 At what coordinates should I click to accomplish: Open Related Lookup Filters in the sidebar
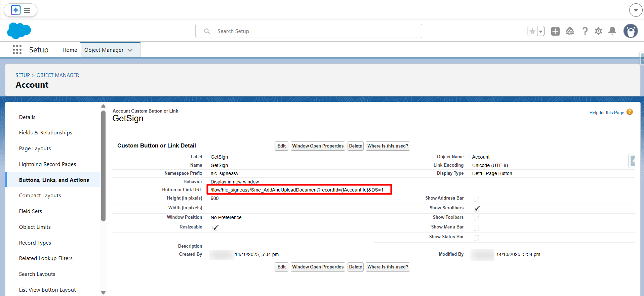pos(46,258)
